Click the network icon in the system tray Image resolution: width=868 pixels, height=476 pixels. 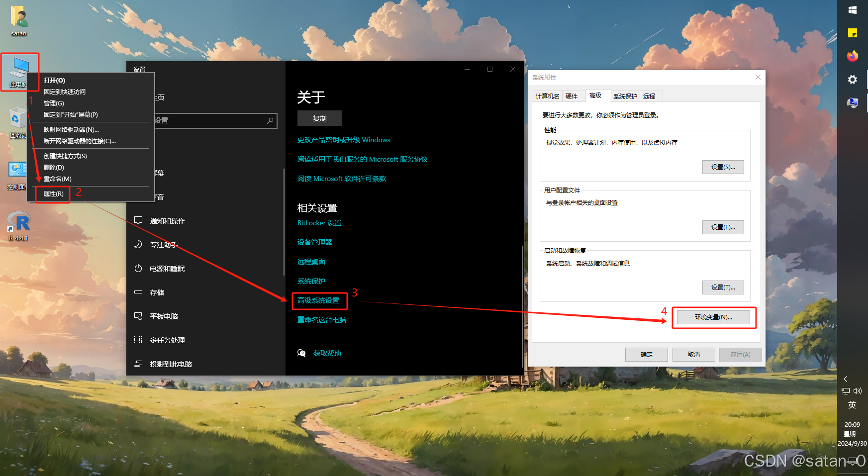846,391
